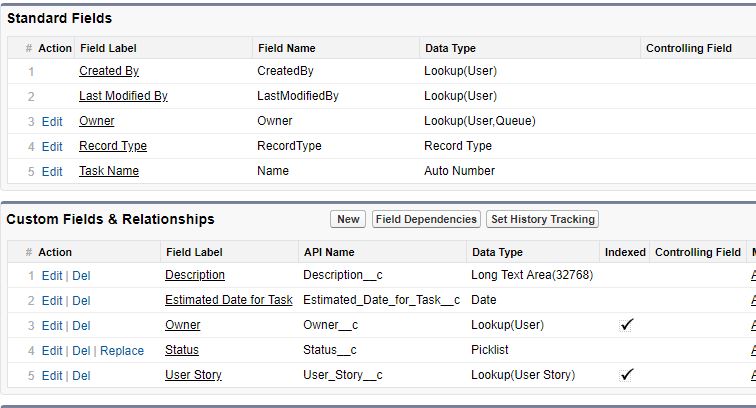Screen dimensions: 756x408
Task: Click indexed checkmark for User_Story__c
Action: pyautogui.click(x=626, y=375)
